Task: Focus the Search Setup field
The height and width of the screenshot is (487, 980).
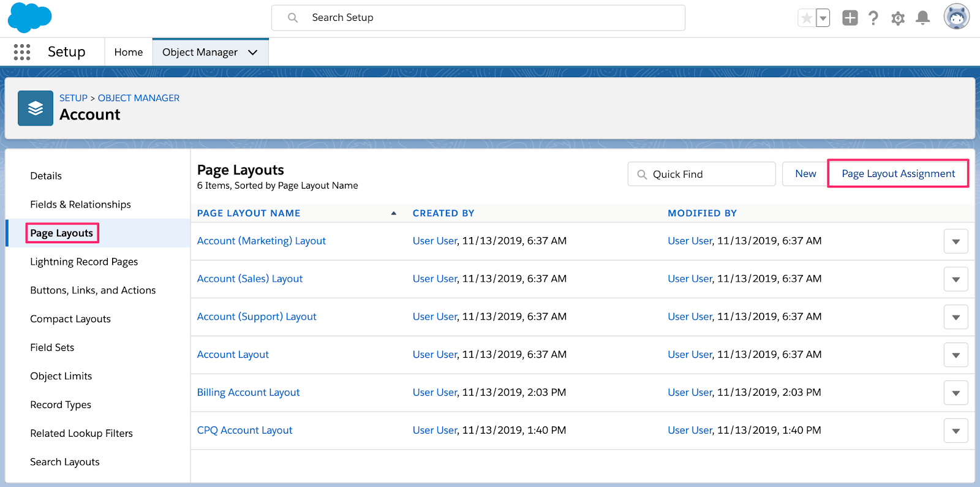Action: coord(478,18)
